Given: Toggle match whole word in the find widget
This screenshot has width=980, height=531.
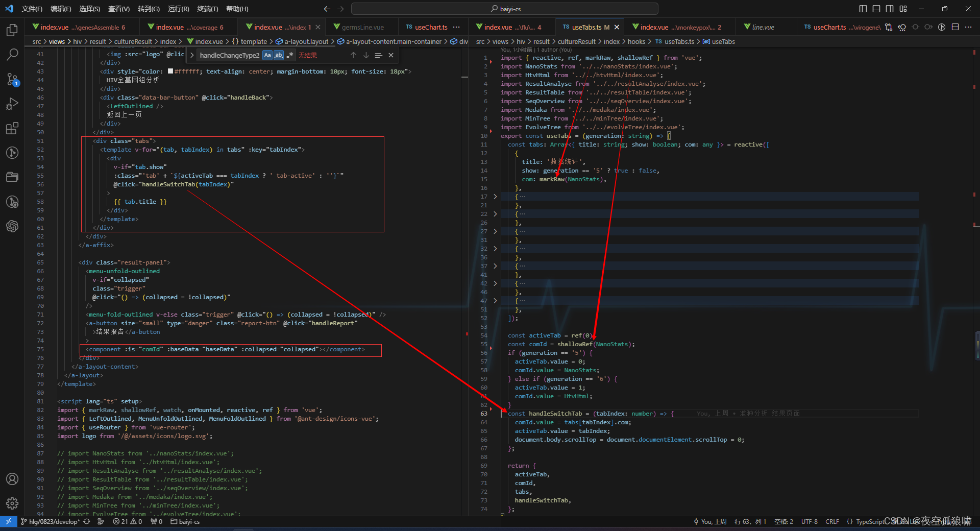Looking at the screenshot, I should click(x=279, y=55).
